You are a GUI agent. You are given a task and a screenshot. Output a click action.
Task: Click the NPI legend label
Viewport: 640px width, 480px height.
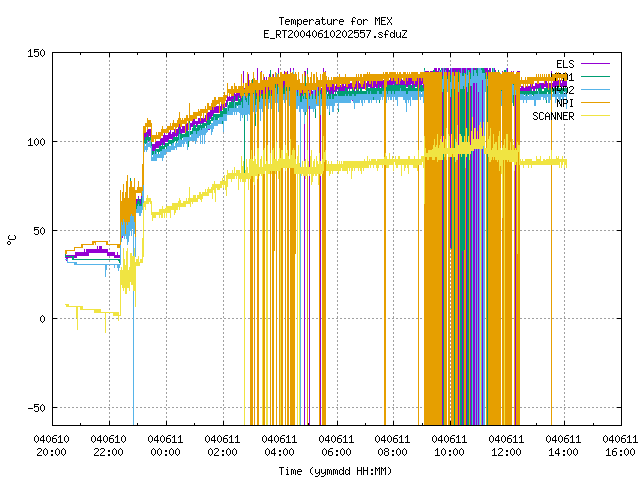565,103
